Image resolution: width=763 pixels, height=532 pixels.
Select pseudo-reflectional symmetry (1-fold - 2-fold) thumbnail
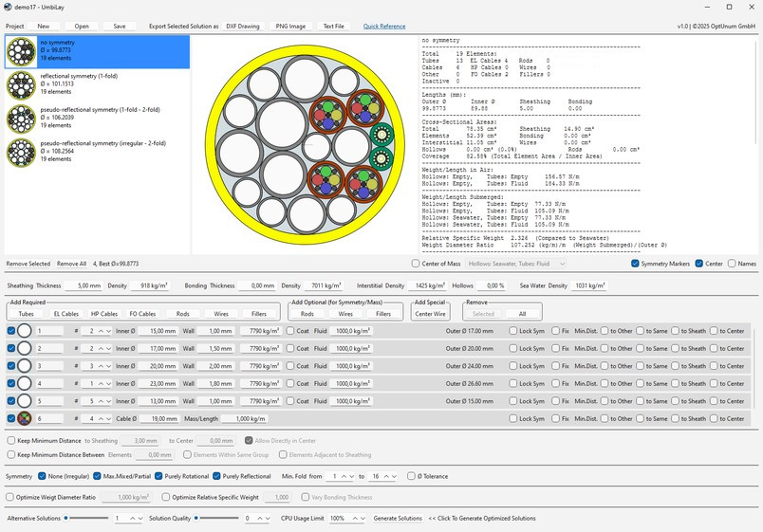22,119
